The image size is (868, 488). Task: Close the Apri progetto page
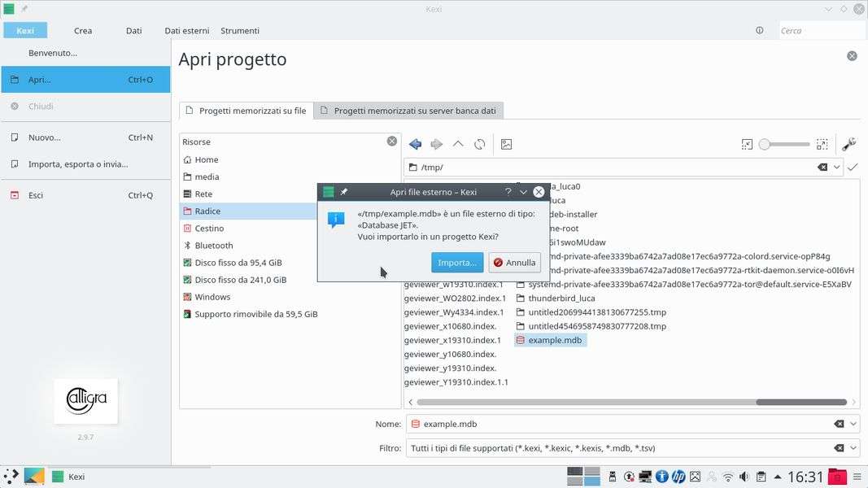coord(852,56)
